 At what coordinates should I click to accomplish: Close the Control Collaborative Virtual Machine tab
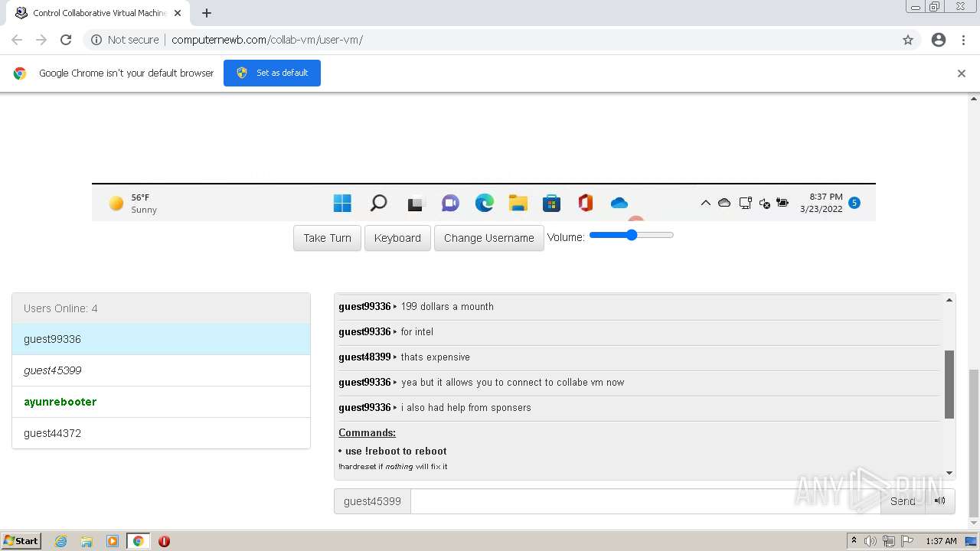[178, 13]
